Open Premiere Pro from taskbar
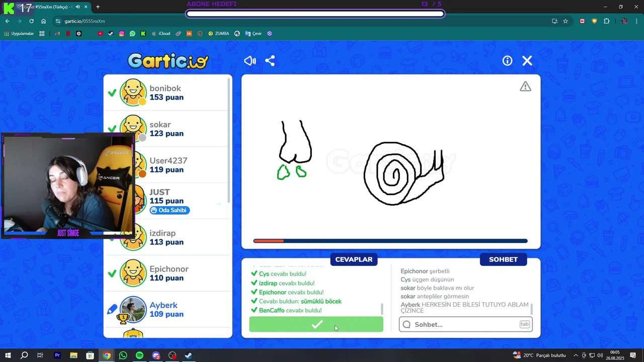 coord(57,355)
